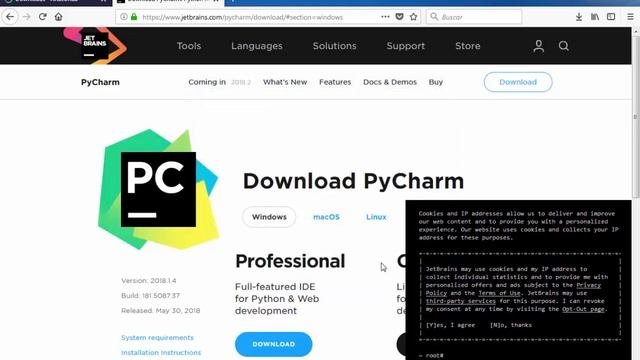Switch to the macOS tab

click(x=326, y=217)
